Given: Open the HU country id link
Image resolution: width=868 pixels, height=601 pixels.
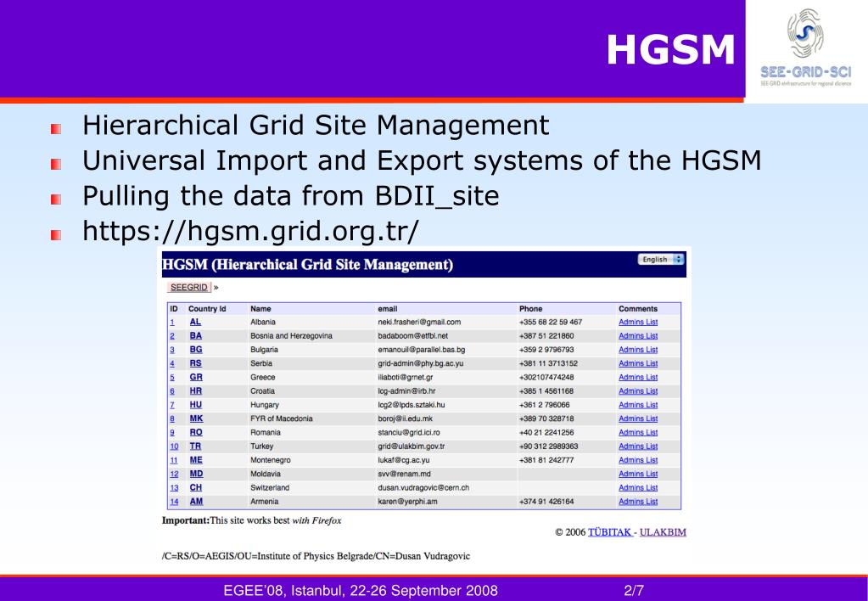Looking at the screenshot, I should (196, 405).
